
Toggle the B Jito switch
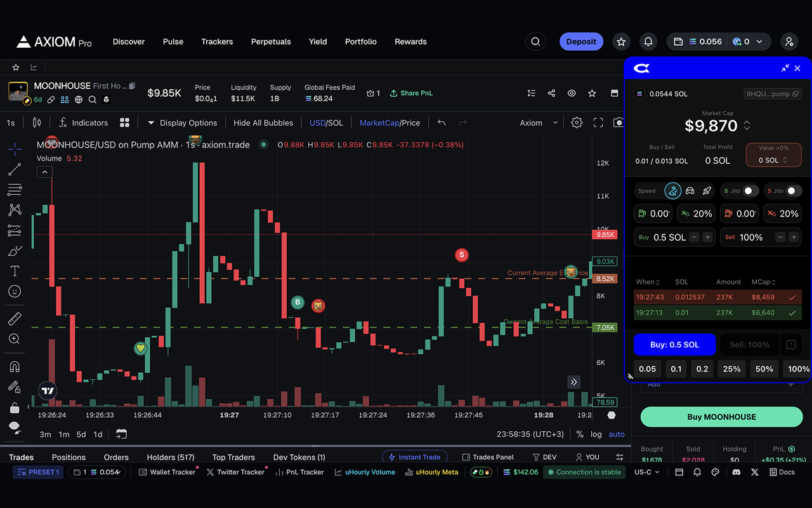click(750, 191)
